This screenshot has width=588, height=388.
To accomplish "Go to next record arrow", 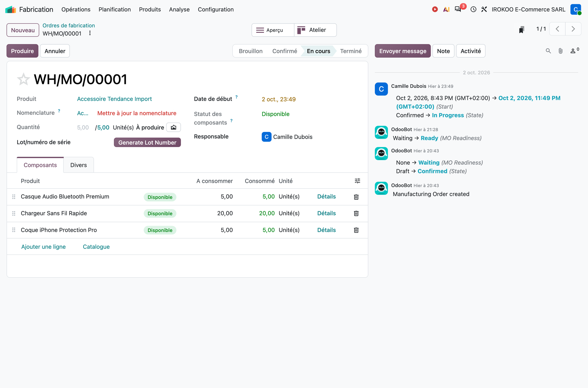I will tap(573, 29).
